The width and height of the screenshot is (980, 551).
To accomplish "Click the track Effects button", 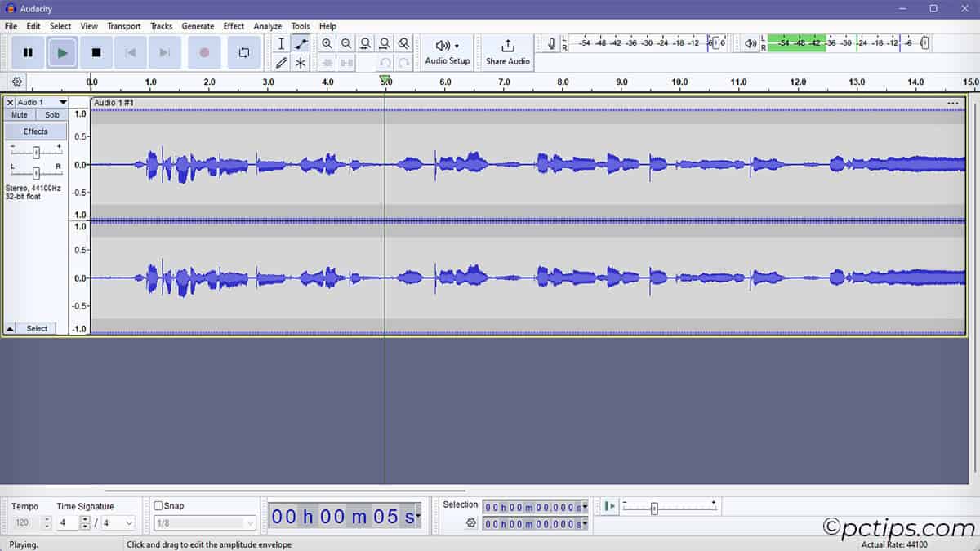I will (x=36, y=131).
